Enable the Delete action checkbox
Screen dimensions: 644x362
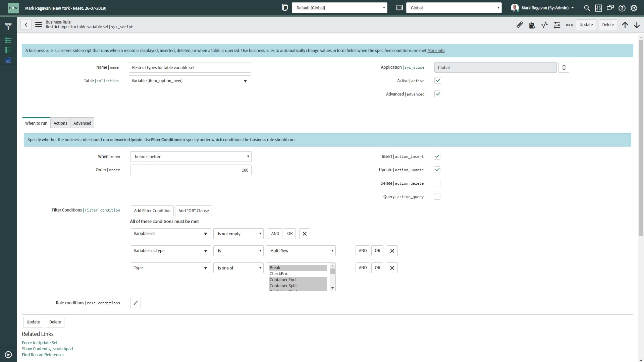tap(437, 183)
